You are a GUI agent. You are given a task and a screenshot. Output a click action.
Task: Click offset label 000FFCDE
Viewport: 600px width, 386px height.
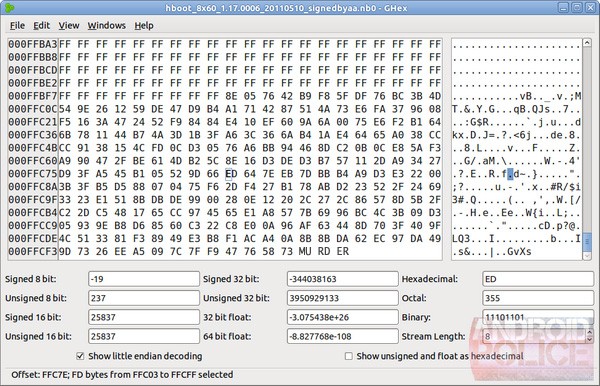[33, 239]
